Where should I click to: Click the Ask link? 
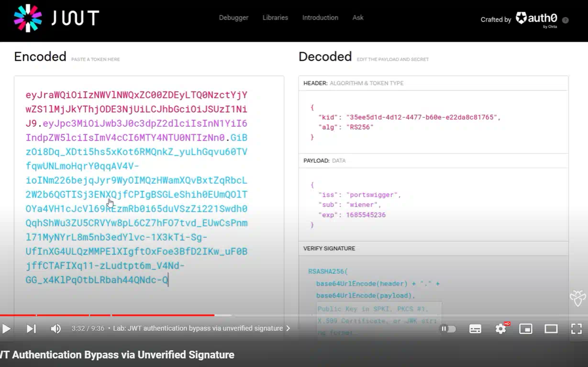358,18
